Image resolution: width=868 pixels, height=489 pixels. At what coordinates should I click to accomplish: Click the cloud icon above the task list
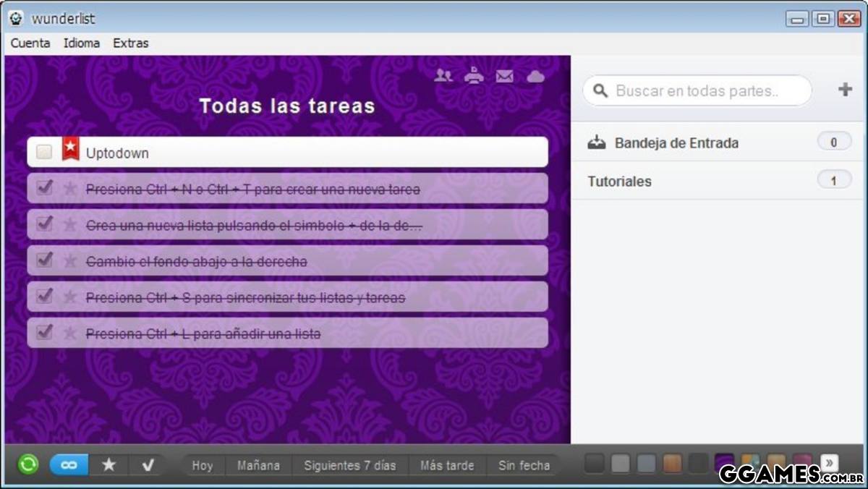click(535, 76)
